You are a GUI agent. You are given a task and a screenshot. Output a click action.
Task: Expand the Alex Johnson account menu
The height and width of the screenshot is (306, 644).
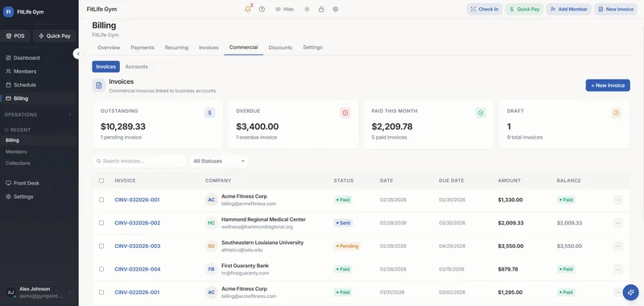39,292
